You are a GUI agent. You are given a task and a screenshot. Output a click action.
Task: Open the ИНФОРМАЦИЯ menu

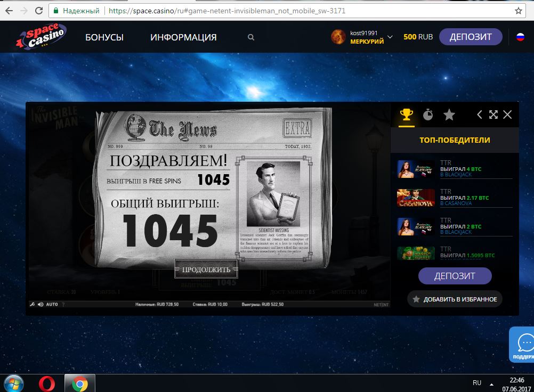click(183, 37)
